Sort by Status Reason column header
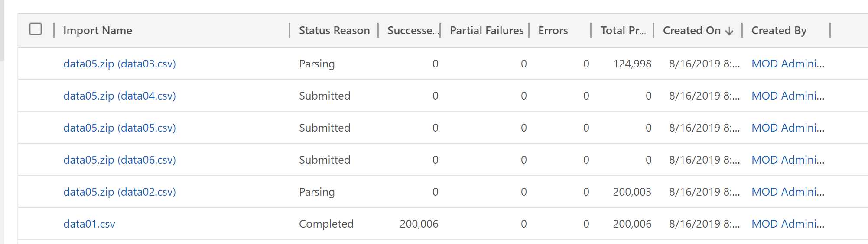 click(334, 31)
